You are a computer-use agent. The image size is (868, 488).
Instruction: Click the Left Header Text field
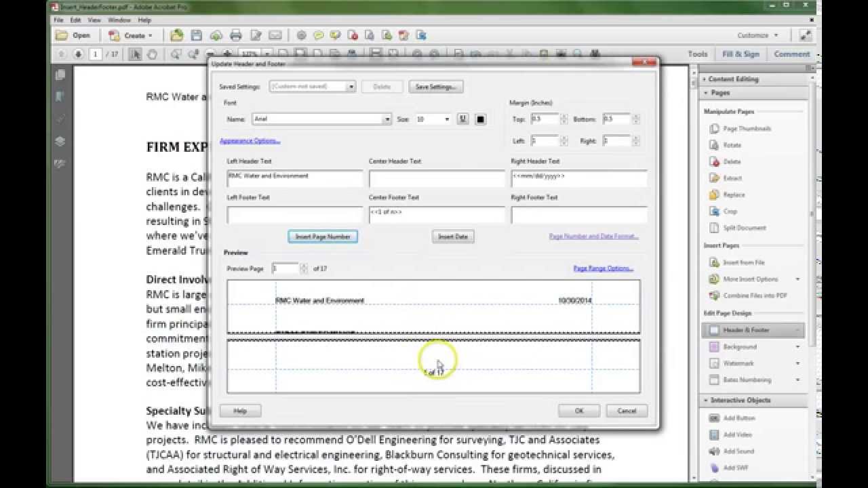tap(295, 178)
